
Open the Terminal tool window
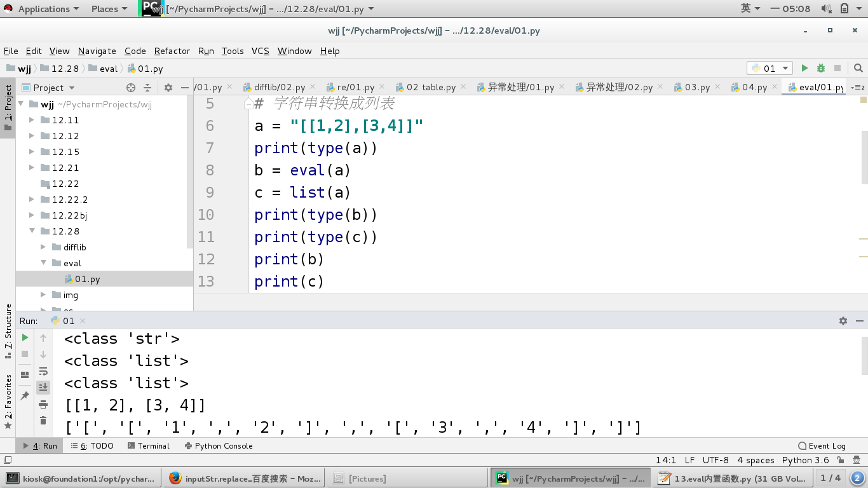(x=149, y=446)
